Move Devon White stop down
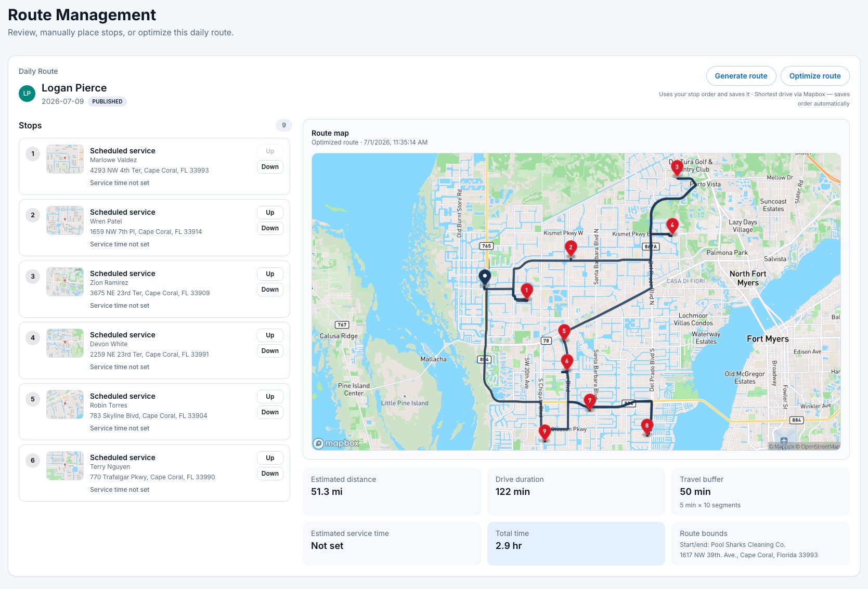Viewport: 868px width, 589px height. tap(270, 351)
